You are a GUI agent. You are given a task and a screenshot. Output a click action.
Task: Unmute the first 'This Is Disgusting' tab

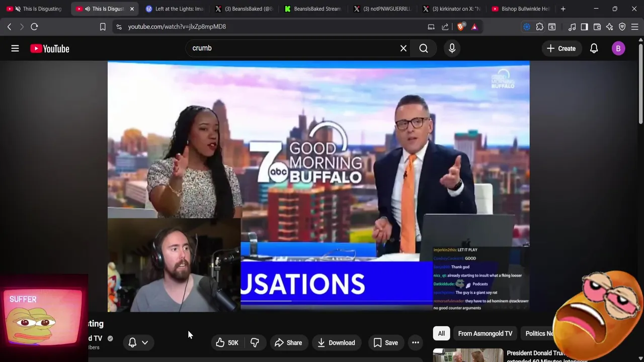pos(18,9)
